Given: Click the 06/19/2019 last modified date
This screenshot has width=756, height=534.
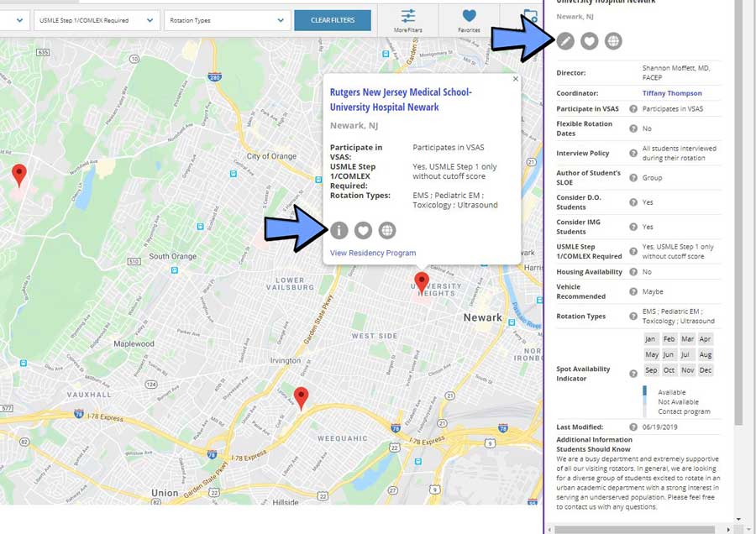Looking at the screenshot, I should [659, 427].
